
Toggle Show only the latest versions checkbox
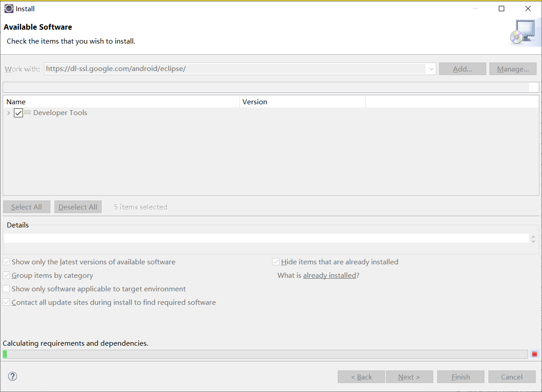point(6,262)
